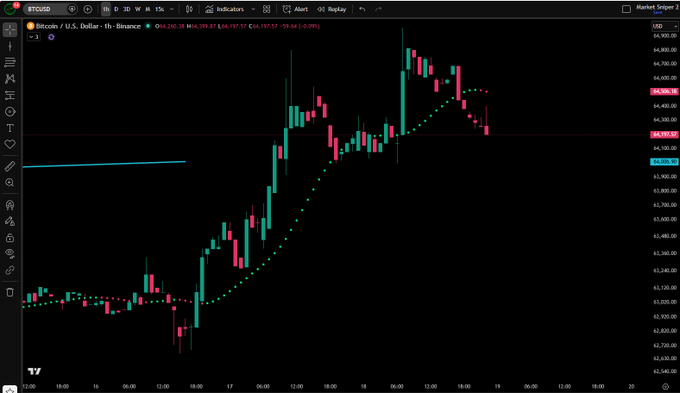Open the candlestick chart type selector
The image size is (680, 393).
(x=189, y=9)
